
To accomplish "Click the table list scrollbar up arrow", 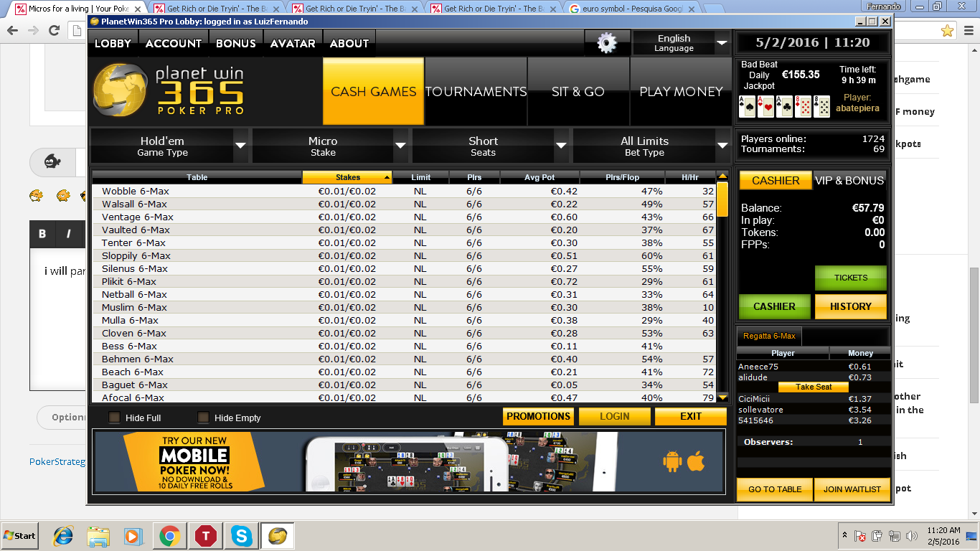I will (722, 176).
